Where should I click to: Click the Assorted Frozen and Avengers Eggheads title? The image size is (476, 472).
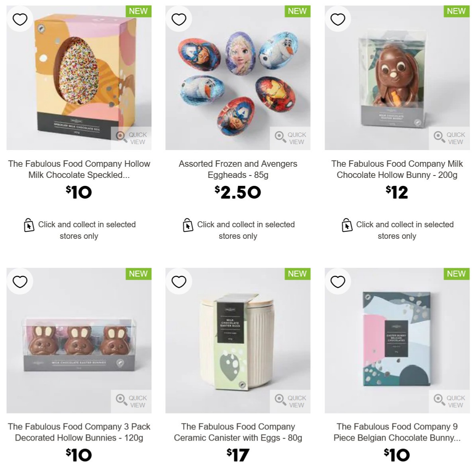coord(238,169)
